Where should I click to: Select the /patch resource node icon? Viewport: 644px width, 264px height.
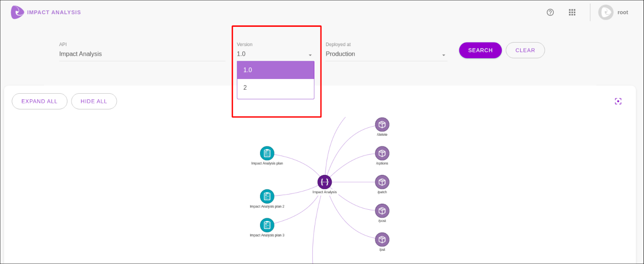(382, 182)
